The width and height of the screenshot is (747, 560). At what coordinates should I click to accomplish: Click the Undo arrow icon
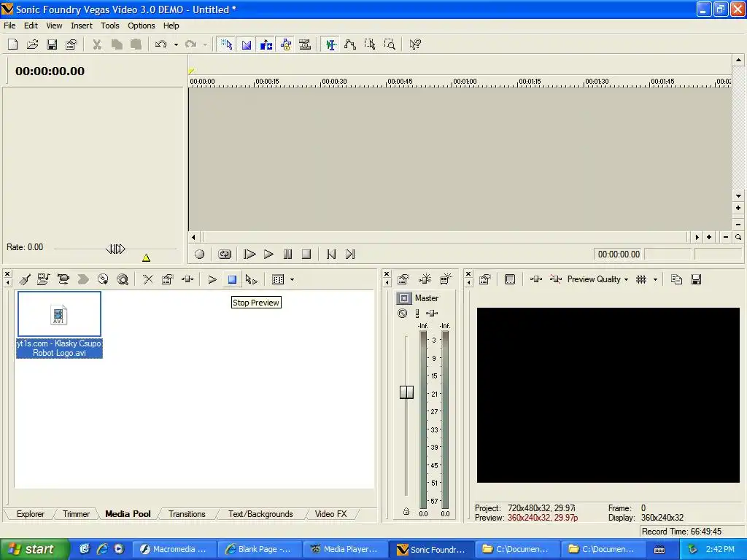(x=160, y=44)
